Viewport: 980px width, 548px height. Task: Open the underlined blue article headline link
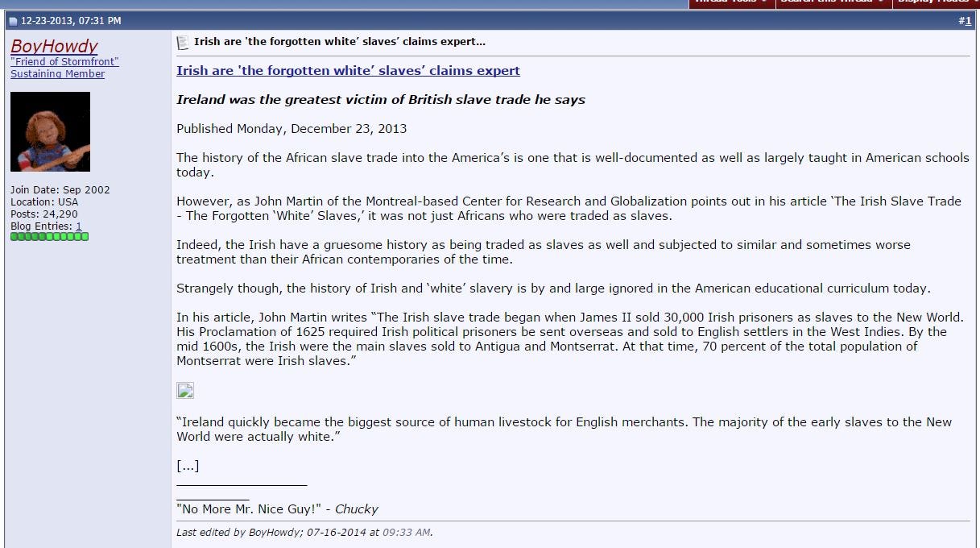click(348, 70)
